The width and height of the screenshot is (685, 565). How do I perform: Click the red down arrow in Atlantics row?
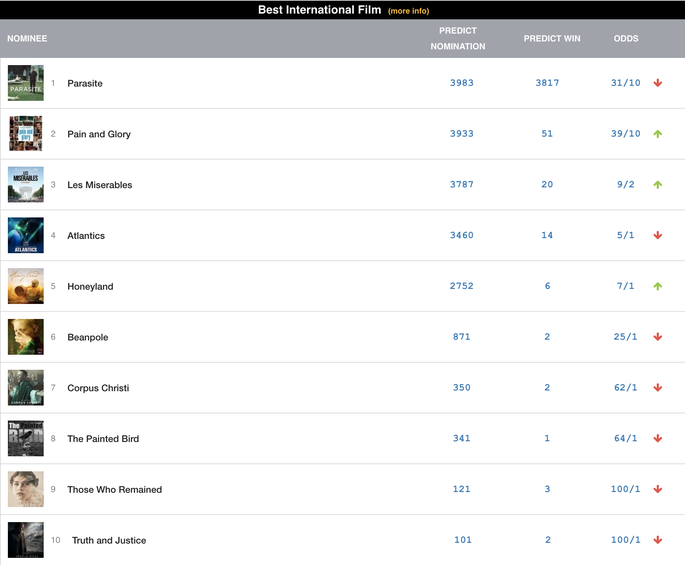click(657, 235)
